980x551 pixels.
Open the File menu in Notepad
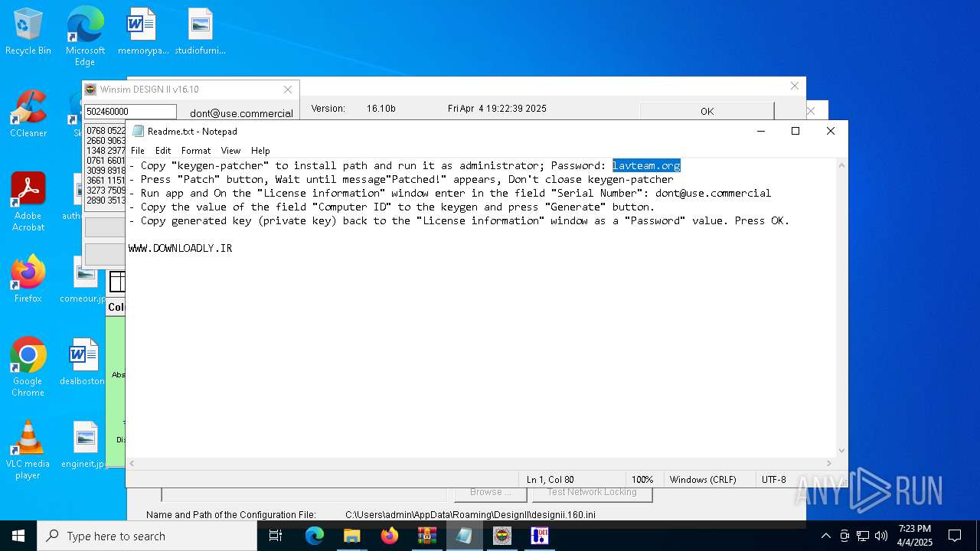pyautogui.click(x=137, y=151)
